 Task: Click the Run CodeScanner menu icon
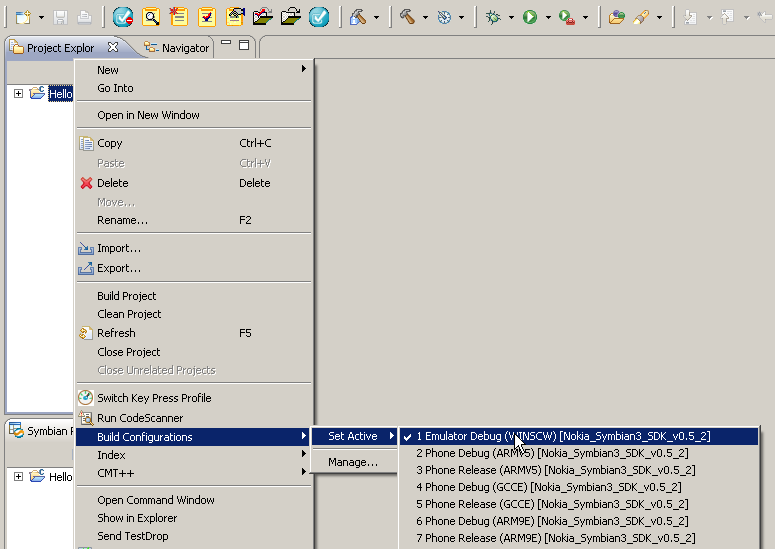86,418
